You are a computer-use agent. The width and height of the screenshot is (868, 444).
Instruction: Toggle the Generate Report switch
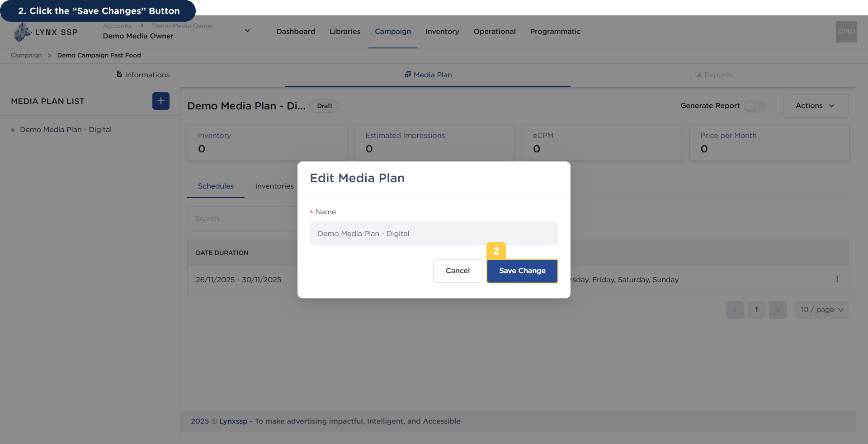pos(755,106)
